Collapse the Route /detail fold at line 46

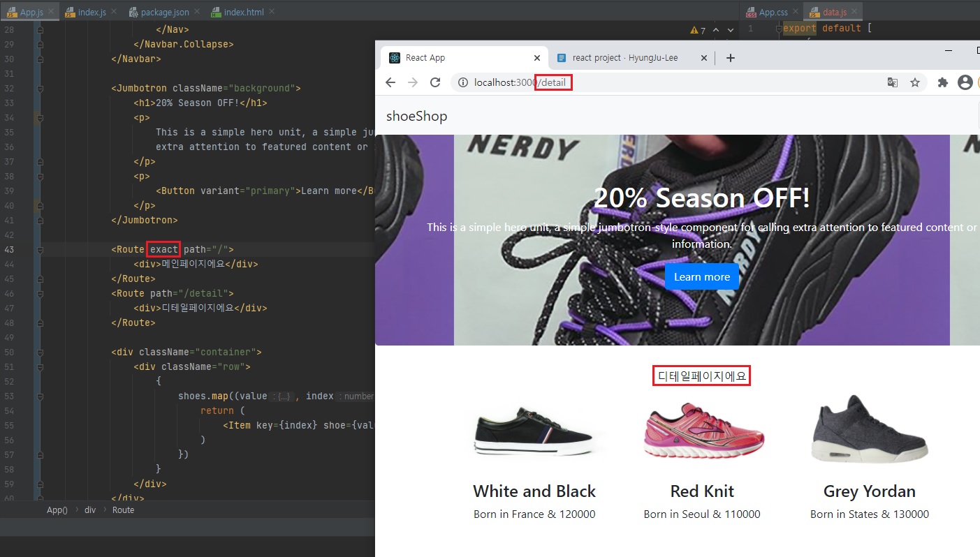tap(40, 294)
